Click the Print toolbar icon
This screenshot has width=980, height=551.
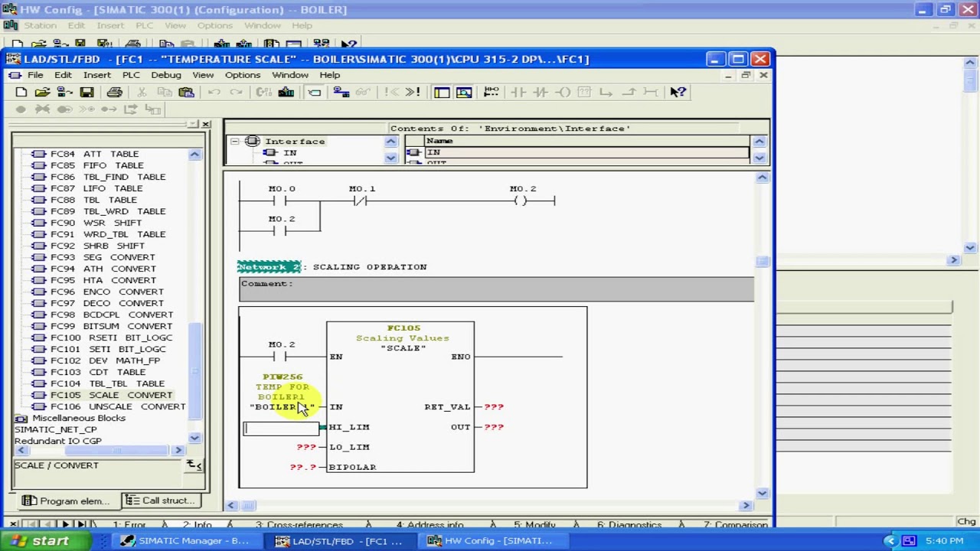coord(114,92)
